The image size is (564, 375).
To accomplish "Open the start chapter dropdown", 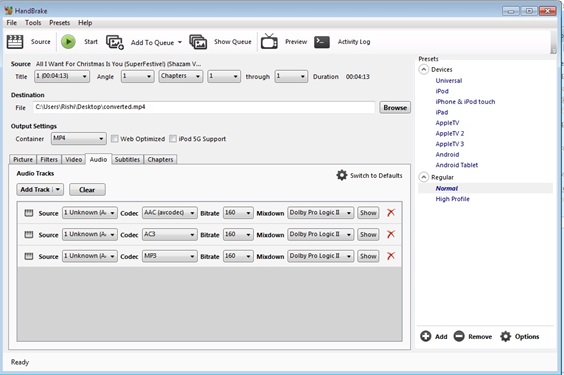I will click(x=224, y=76).
